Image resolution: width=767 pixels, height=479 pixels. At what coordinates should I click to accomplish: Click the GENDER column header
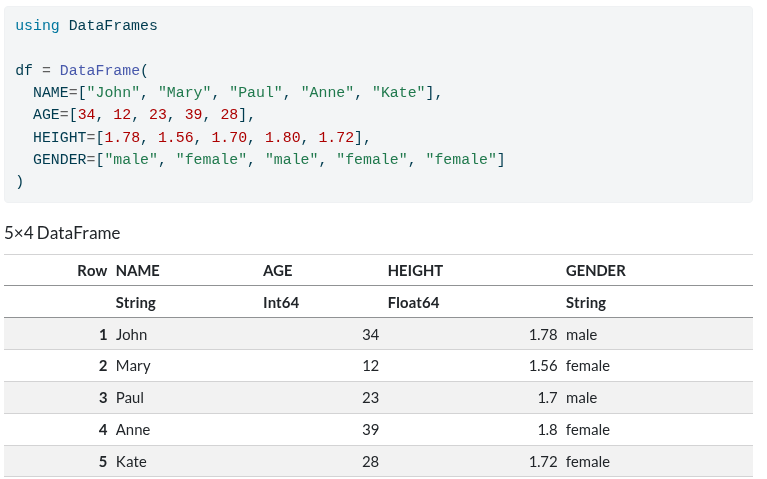tap(595, 270)
